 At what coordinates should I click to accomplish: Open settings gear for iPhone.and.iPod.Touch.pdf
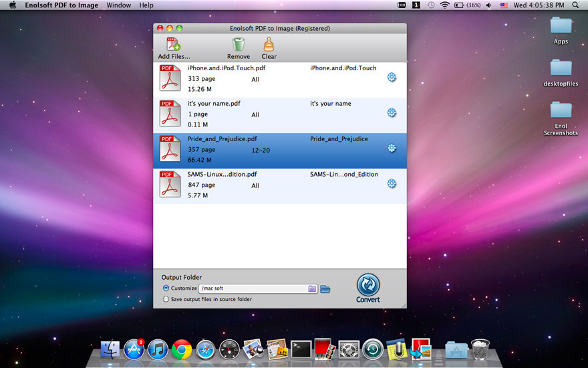pyautogui.click(x=392, y=78)
